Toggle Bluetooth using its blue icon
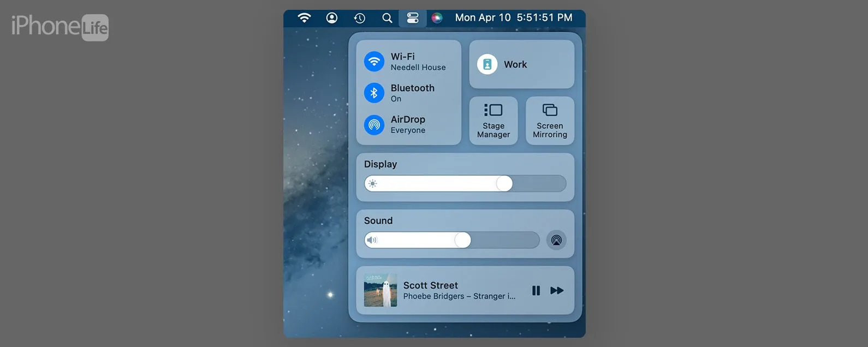868x347 pixels. [x=374, y=93]
